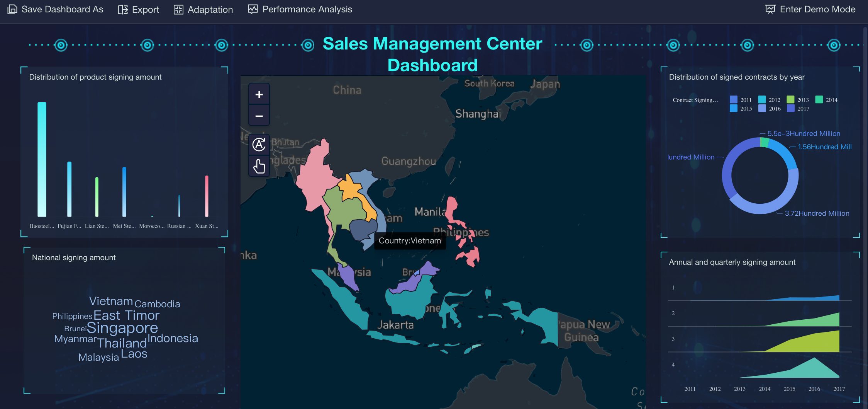The image size is (868, 409).
Task: Click the Performance Analysis chart icon
Action: tap(253, 9)
